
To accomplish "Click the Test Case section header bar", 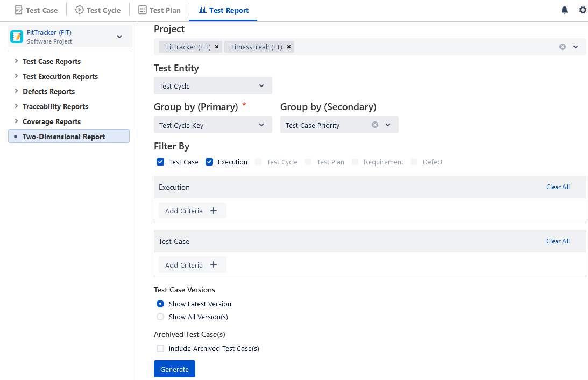I will coord(370,241).
